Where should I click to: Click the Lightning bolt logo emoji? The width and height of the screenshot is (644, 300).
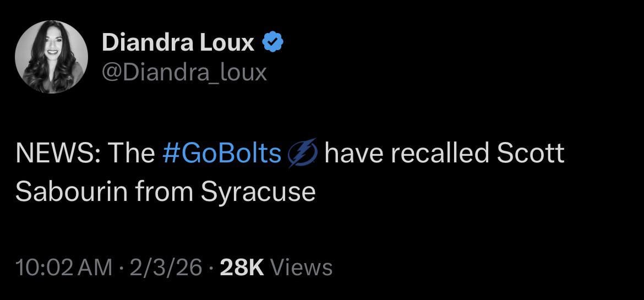[x=303, y=154]
